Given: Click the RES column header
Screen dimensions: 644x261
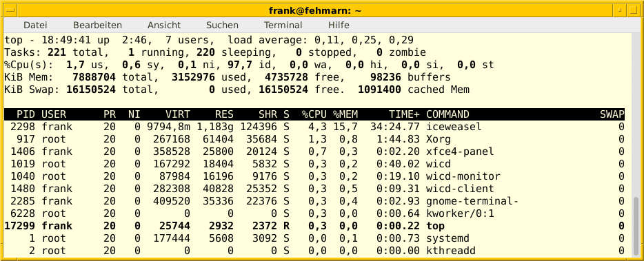Looking at the screenshot, I should pos(224,114).
